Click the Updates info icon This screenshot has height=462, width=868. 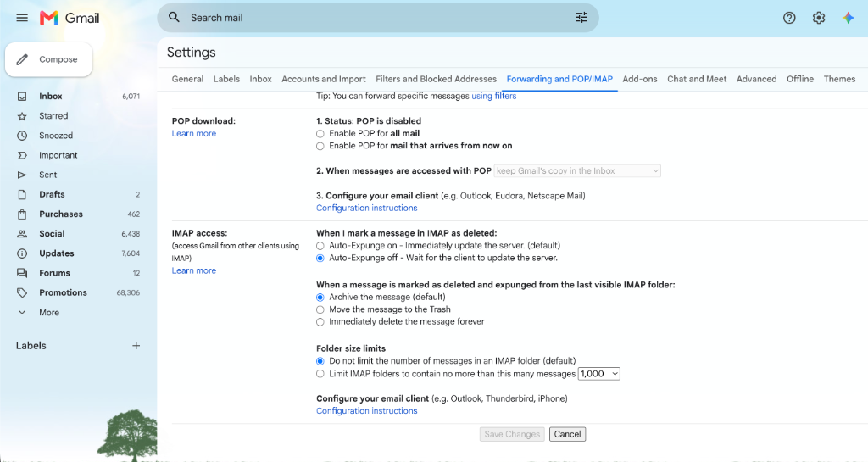pyautogui.click(x=22, y=253)
